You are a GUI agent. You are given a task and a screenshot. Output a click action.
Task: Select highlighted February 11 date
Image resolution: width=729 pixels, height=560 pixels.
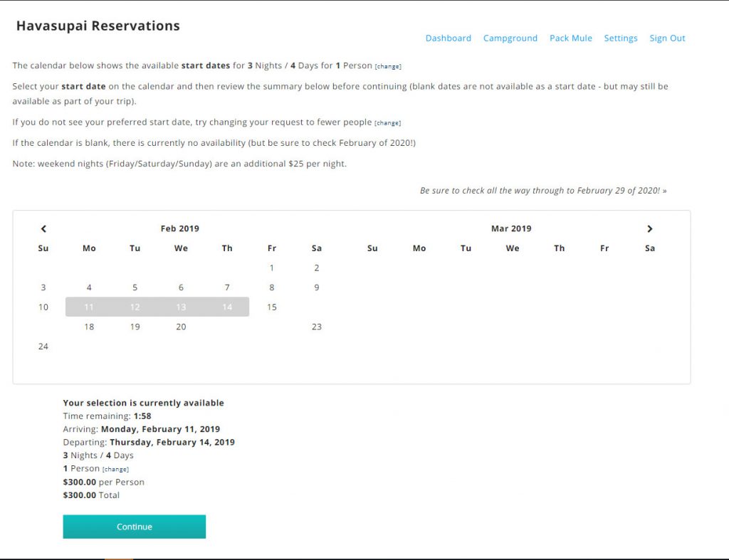pyautogui.click(x=89, y=307)
